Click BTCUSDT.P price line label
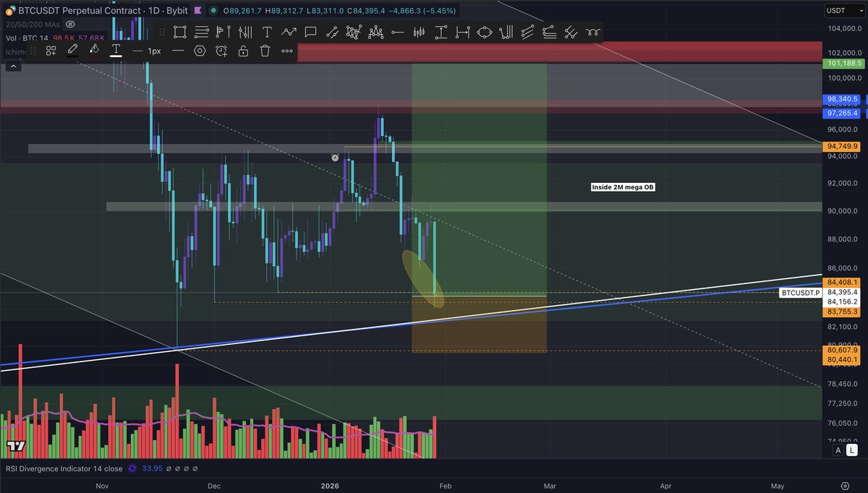The width and height of the screenshot is (868, 493). point(801,293)
